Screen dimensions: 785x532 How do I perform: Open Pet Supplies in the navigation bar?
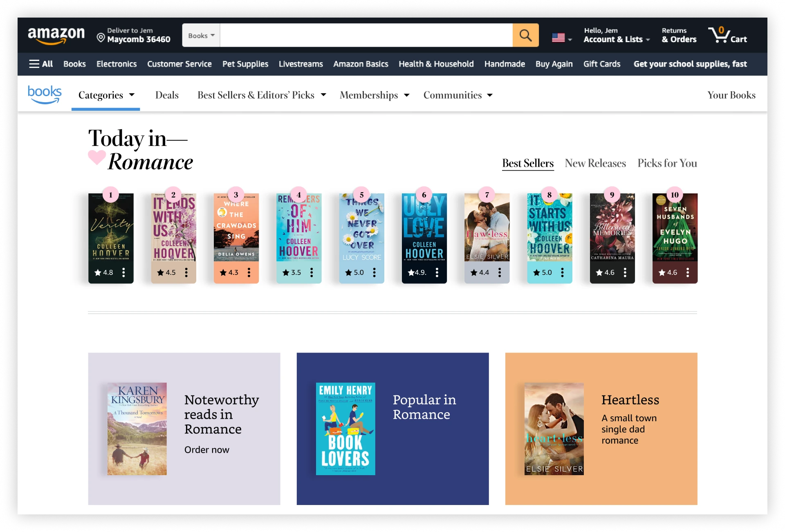pos(245,64)
